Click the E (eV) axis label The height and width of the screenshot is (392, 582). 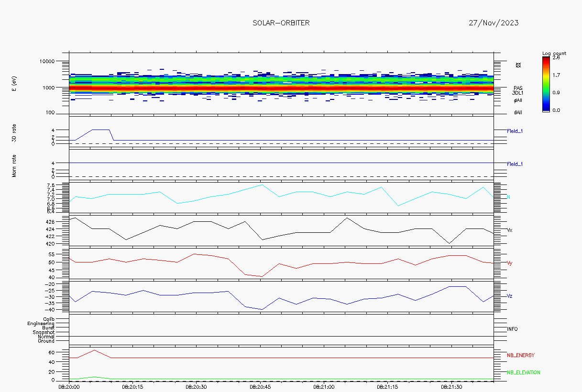[x=14, y=83]
